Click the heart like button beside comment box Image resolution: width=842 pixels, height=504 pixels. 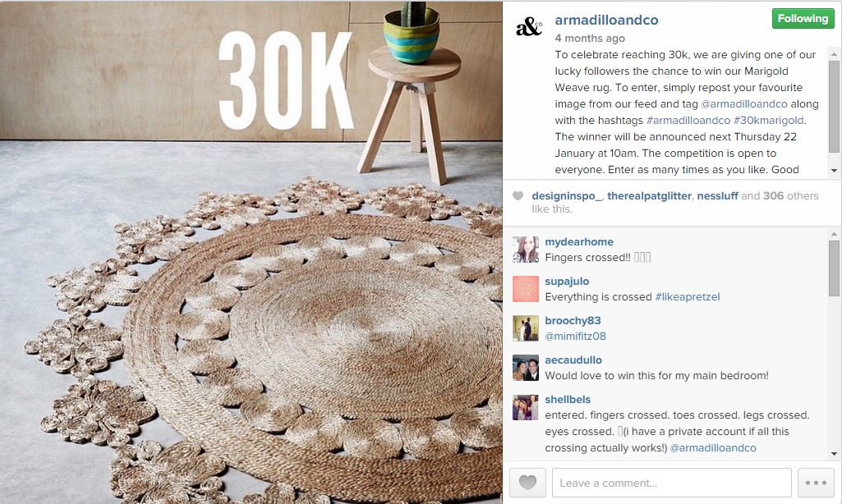pyautogui.click(x=527, y=483)
